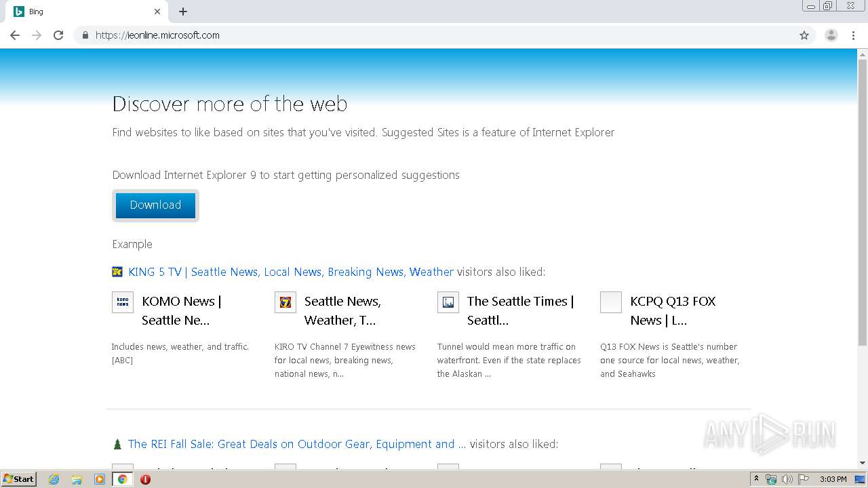Open Chrome's three-dot menu
This screenshot has width=868, height=488.
coord(853,35)
